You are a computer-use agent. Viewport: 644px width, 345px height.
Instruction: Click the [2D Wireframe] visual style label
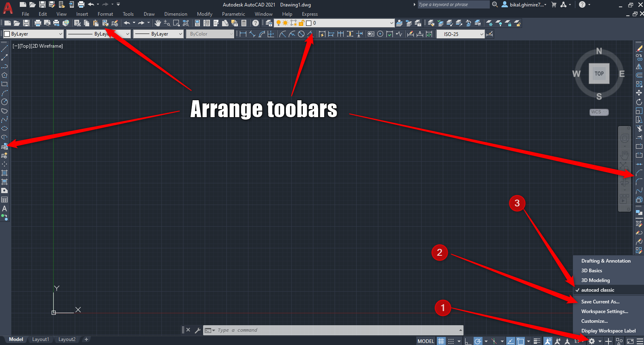pyautogui.click(x=47, y=46)
